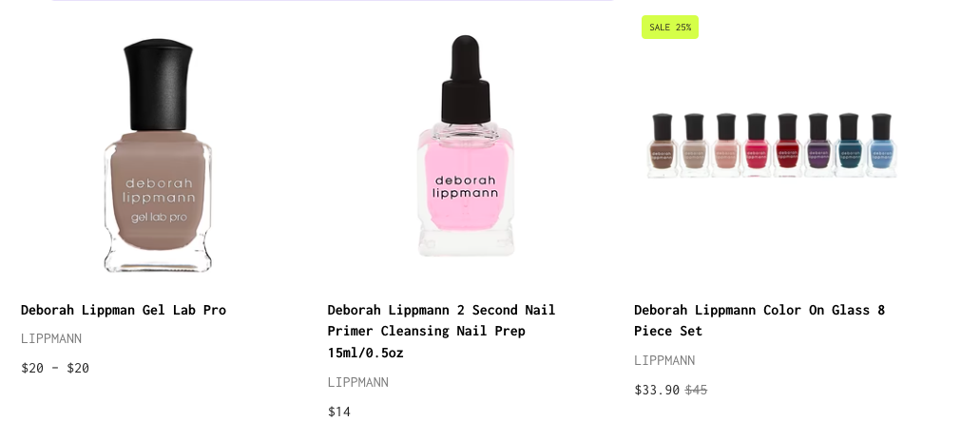This screenshot has height=421, width=980.
Task: Click the dark brown first bottle in the set
Action: click(x=662, y=146)
